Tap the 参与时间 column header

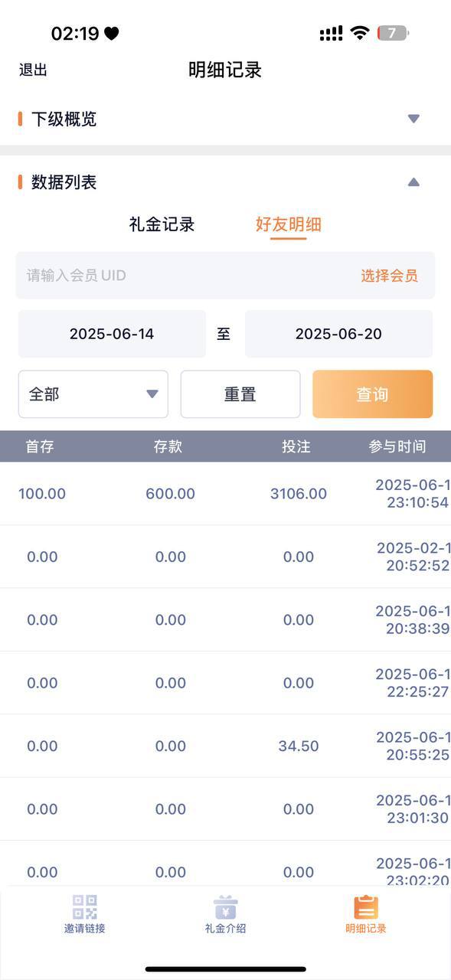tap(397, 446)
